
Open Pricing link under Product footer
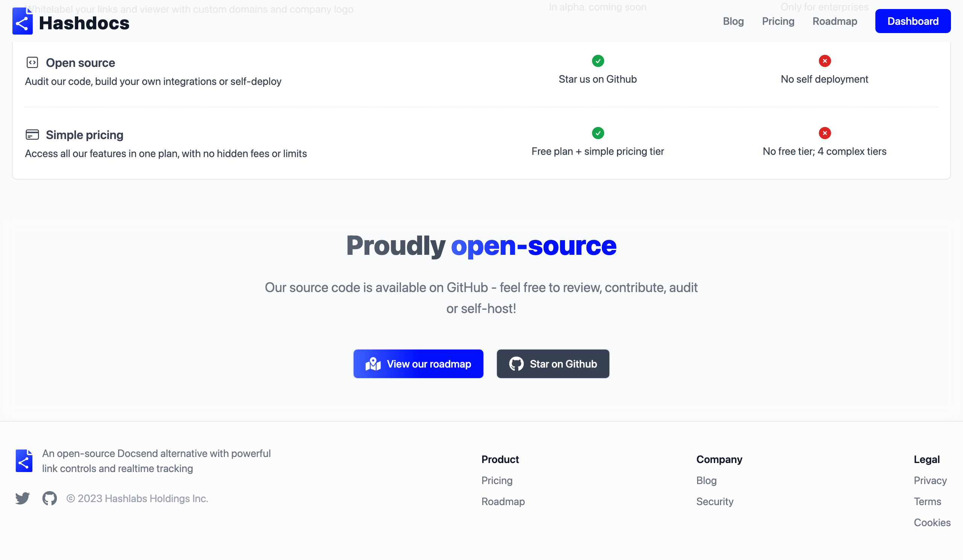497,481
